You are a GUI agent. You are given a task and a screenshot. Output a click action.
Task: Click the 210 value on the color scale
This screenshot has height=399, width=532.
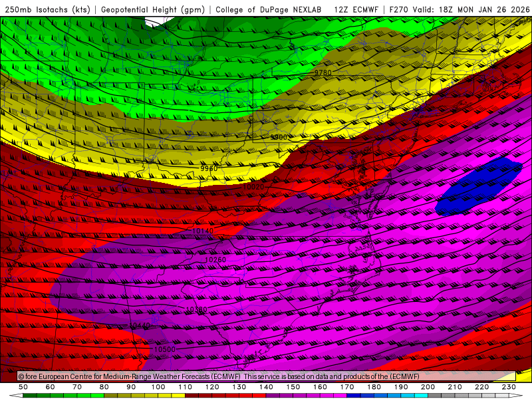pos(455,387)
